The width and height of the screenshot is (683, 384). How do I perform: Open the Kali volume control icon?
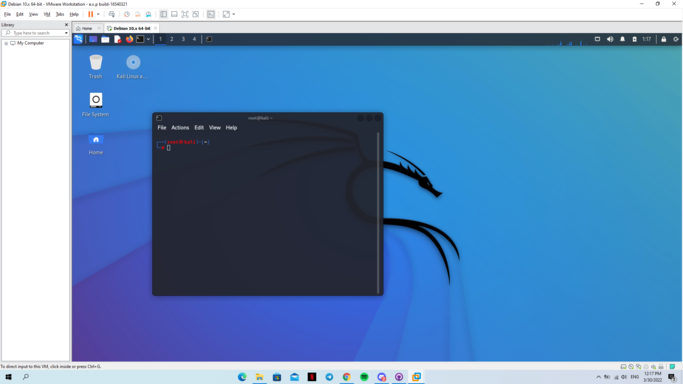[610, 39]
